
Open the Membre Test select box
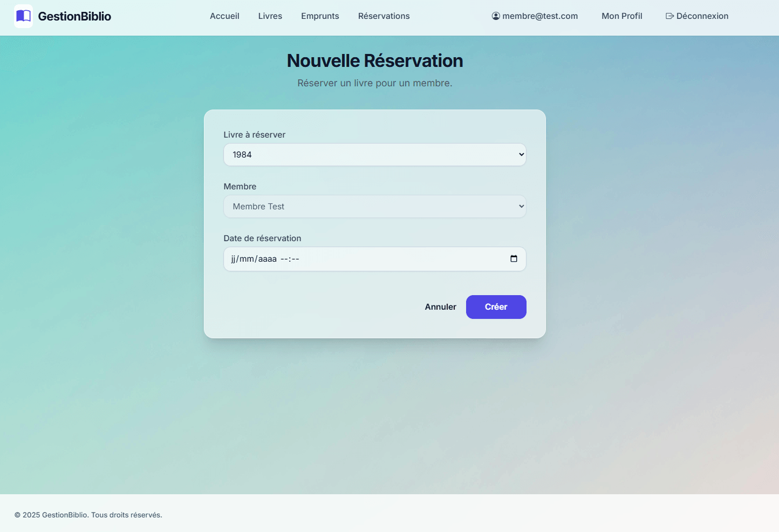pos(375,206)
